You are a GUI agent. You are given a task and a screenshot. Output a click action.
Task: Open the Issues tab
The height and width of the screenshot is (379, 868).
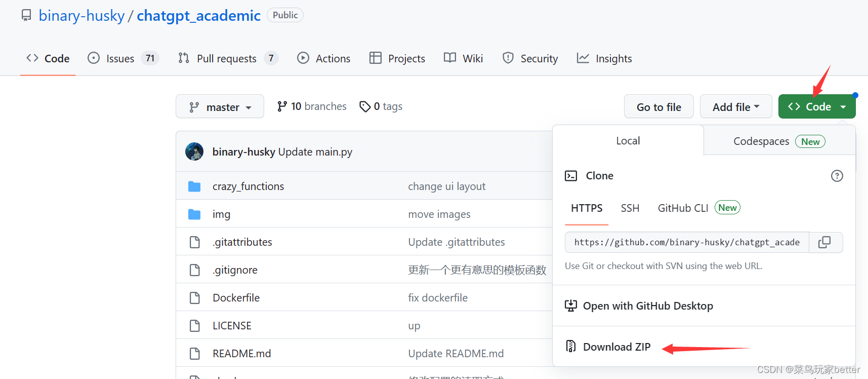[x=123, y=58]
